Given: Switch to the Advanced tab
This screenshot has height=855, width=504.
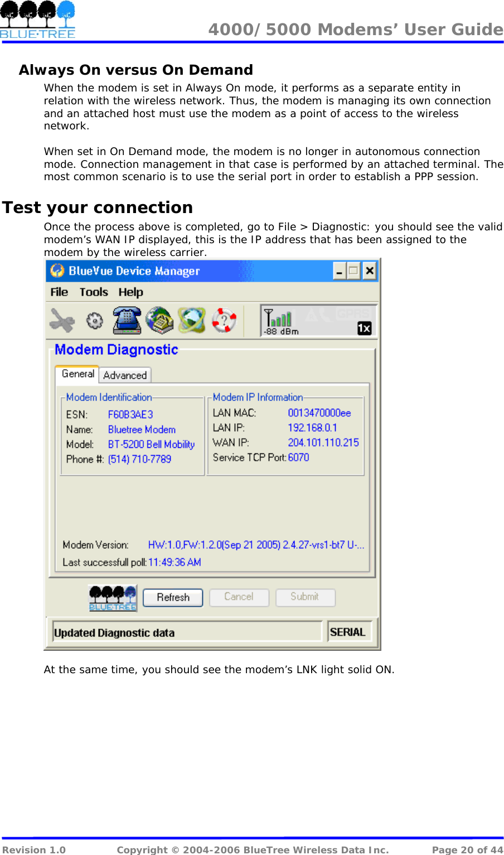Looking at the screenshot, I should coord(125,375).
